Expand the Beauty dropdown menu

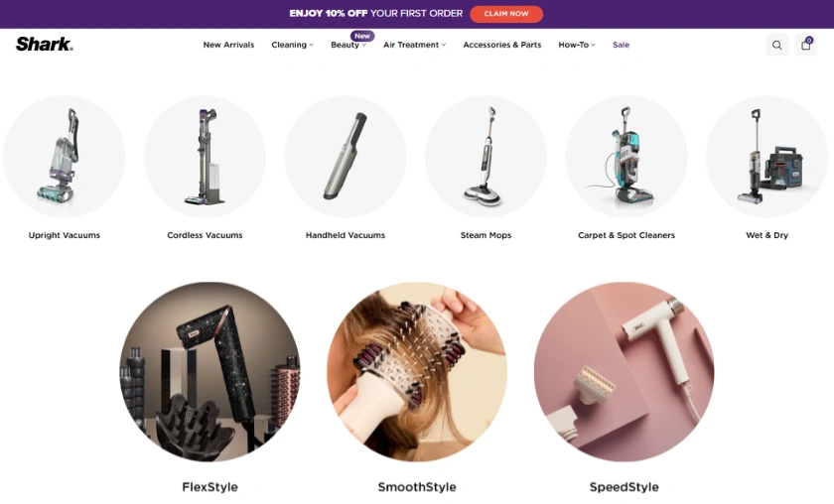(348, 45)
